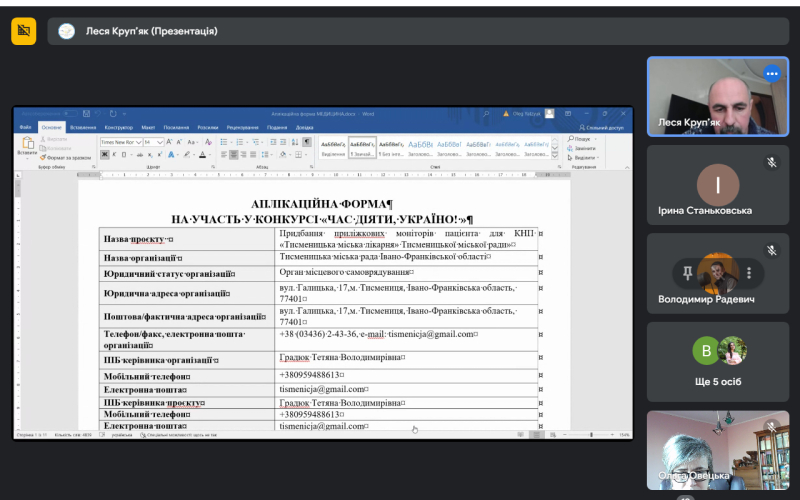Select the Без інтервалів style thumbnail
Viewport: 800px width, 500px height.
392,147
